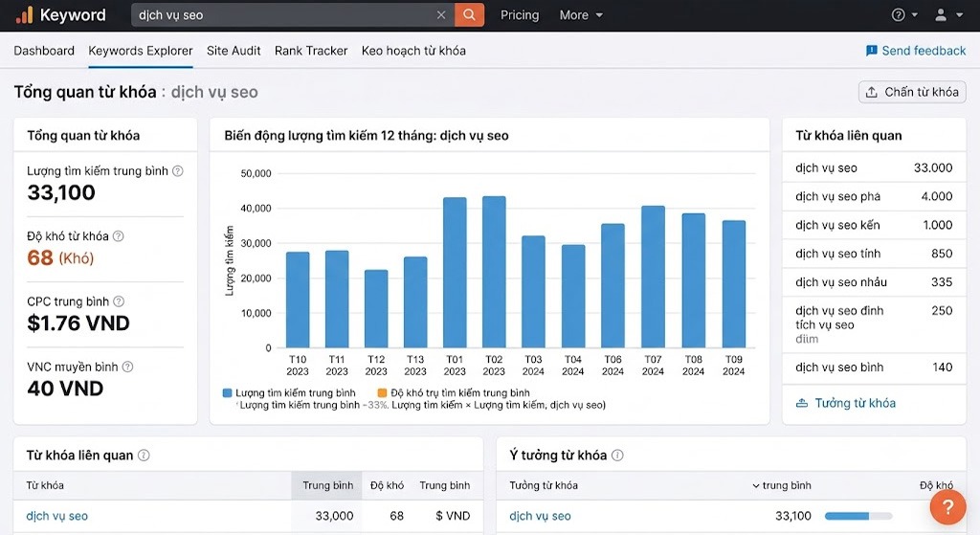980x535 pixels.
Task: Click info icon next to Từ khóa liên quan table heading
Action: click(144, 455)
